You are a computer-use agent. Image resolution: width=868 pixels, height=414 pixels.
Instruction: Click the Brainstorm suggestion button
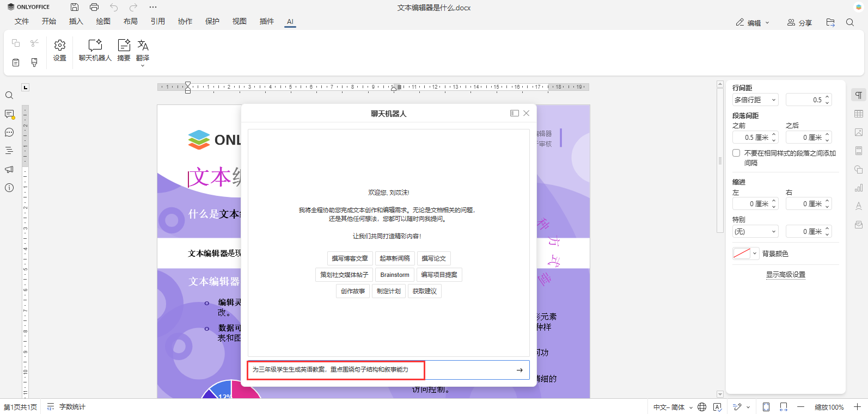tap(395, 275)
